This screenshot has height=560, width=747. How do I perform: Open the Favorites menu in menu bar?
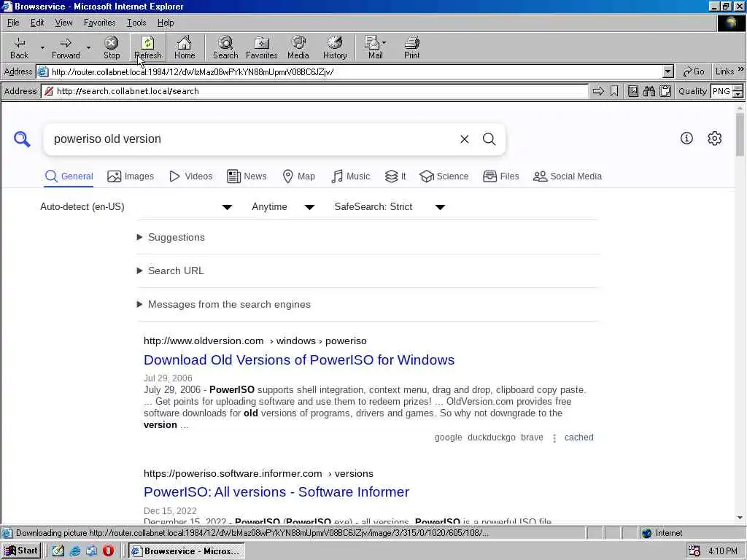tap(99, 23)
